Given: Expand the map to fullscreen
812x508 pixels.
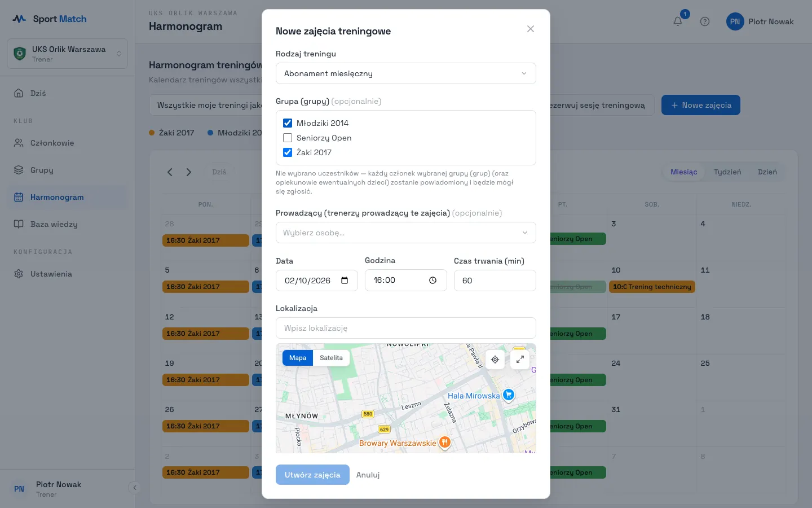Looking at the screenshot, I should pos(520,359).
